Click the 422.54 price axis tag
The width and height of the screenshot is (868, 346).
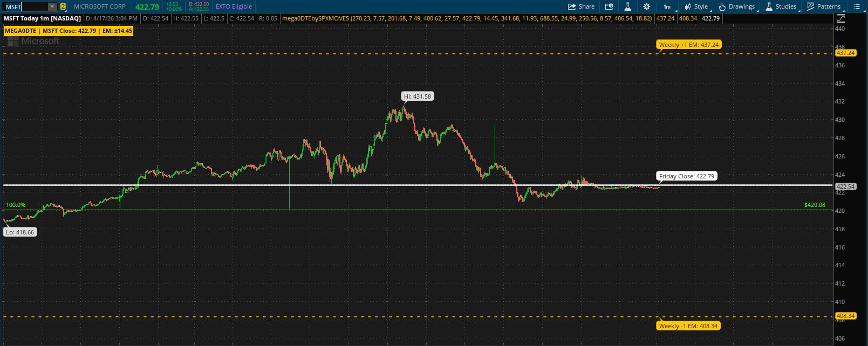tap(845, 186)
